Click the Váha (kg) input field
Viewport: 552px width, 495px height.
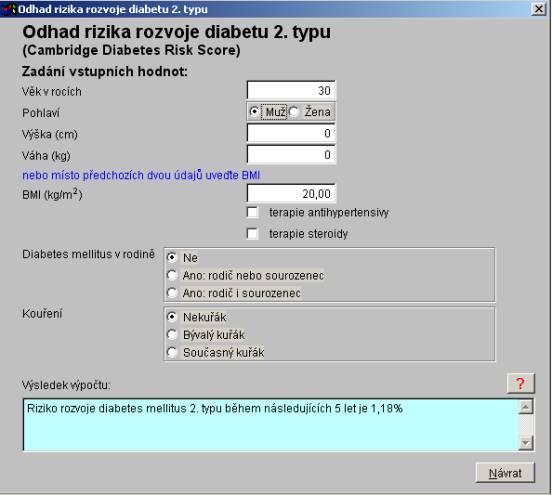291,155
